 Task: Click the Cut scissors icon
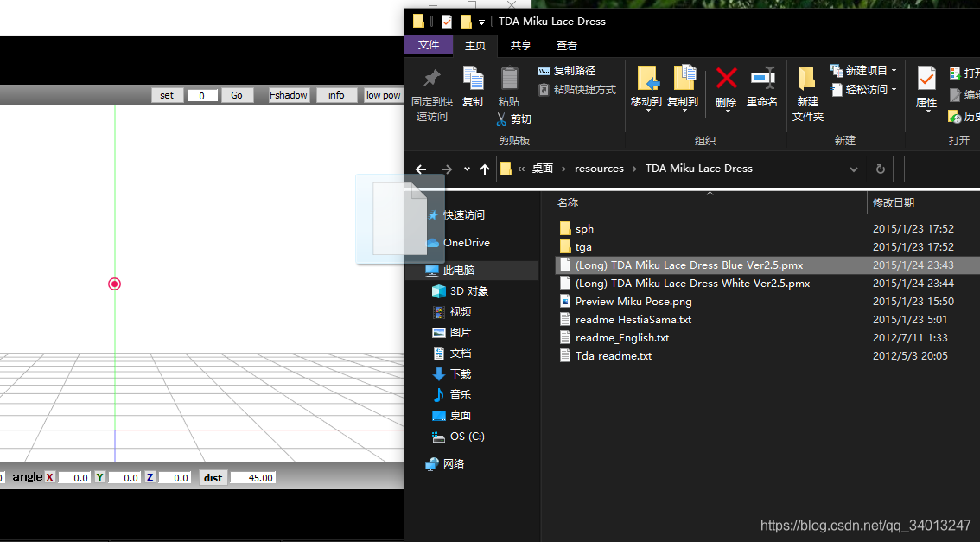point(501,118)
